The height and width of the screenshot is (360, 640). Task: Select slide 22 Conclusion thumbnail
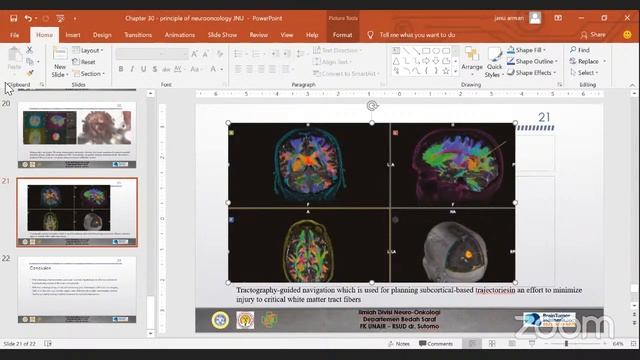(x=77, y=289)
